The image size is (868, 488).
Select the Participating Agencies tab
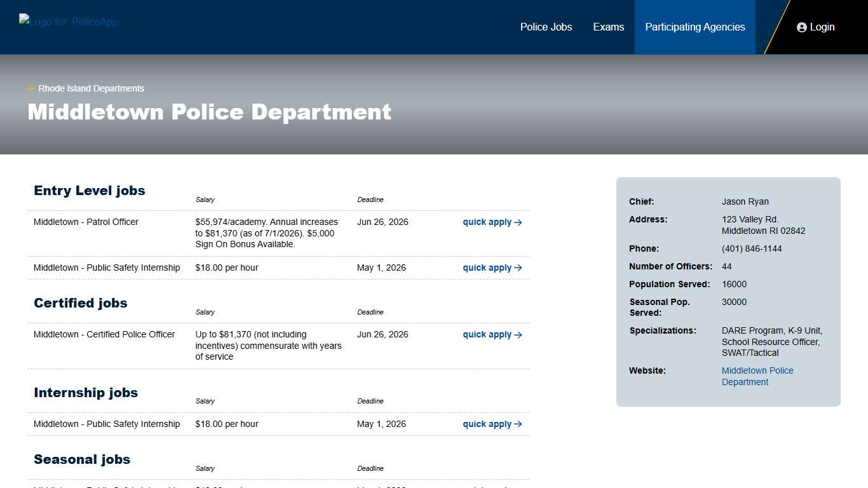click(x=695, y=27)
